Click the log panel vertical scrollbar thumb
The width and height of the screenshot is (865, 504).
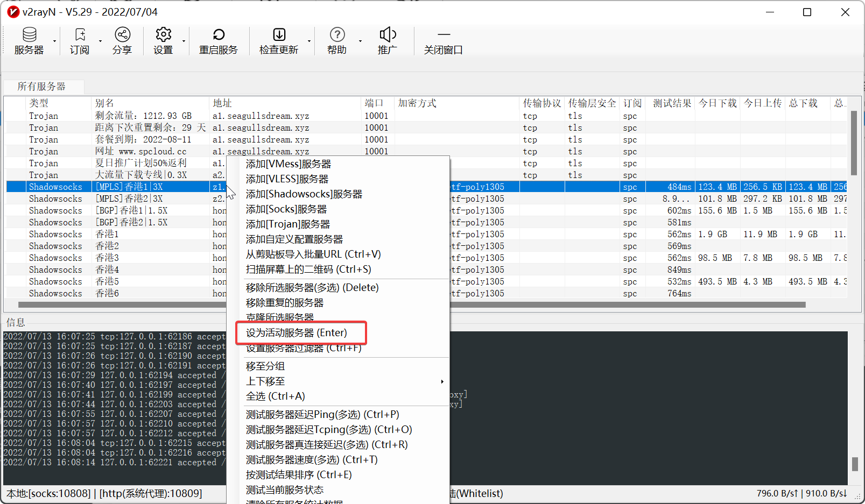tap(855, 464)
